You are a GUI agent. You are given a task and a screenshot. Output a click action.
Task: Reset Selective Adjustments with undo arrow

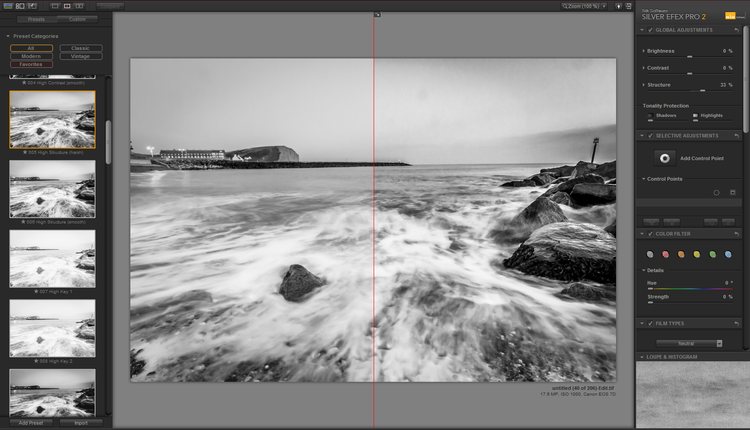coord(737,136)
